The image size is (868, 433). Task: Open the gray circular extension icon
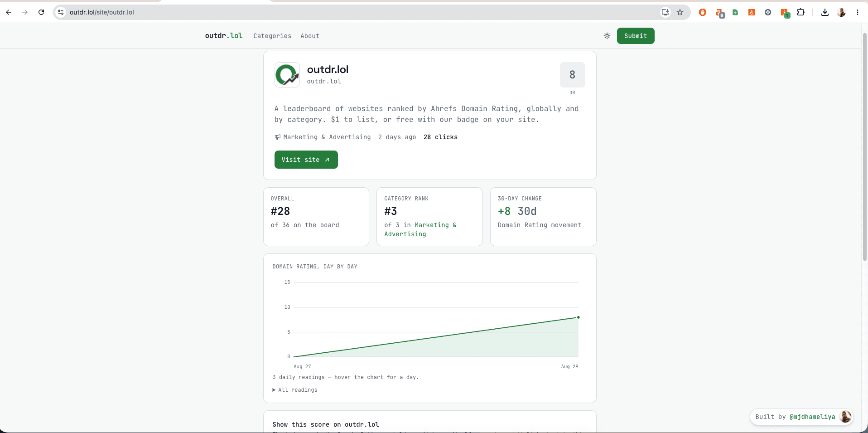tap(768, 12)
